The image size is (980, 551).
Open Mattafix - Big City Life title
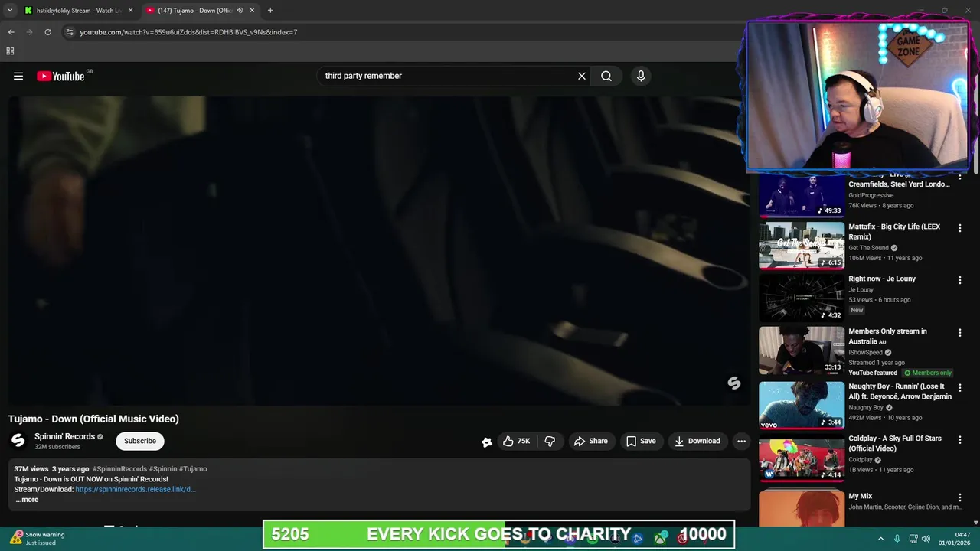pyautogui.click(x=894, y=232)
